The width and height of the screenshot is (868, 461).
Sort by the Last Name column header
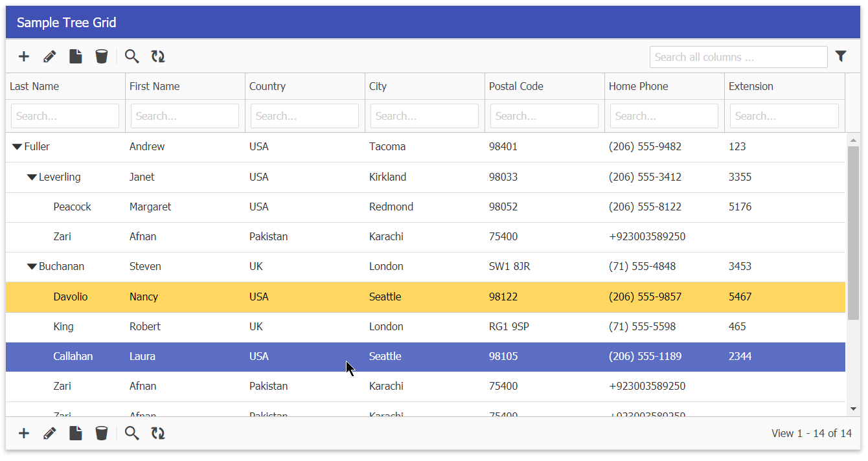tap(34, 87)
